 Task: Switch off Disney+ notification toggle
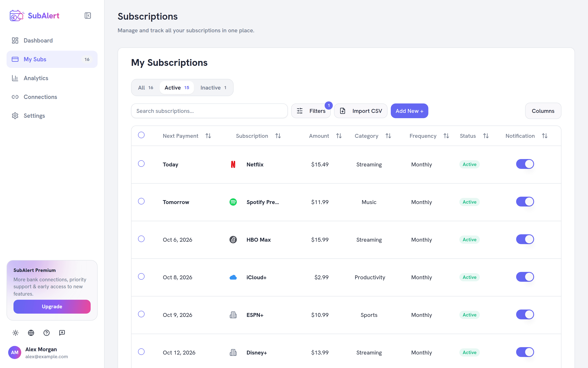(525, 352)
